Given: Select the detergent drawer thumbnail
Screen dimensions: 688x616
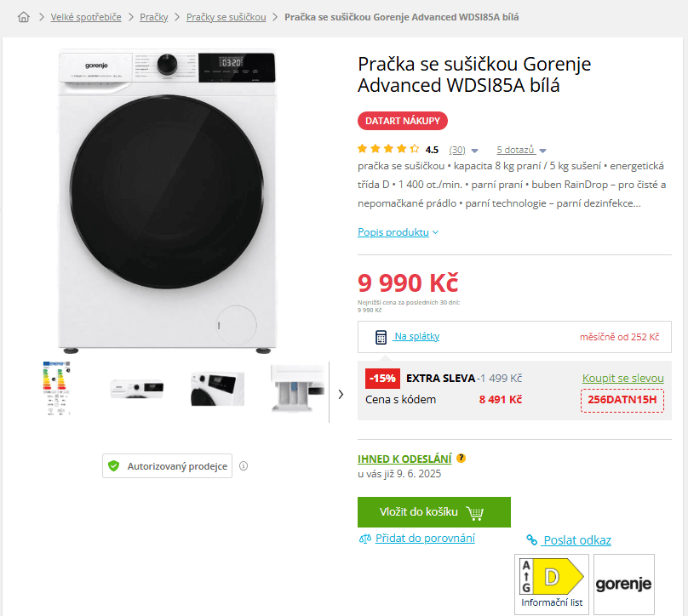Looking at the screenshot, I should pos(298,389).
